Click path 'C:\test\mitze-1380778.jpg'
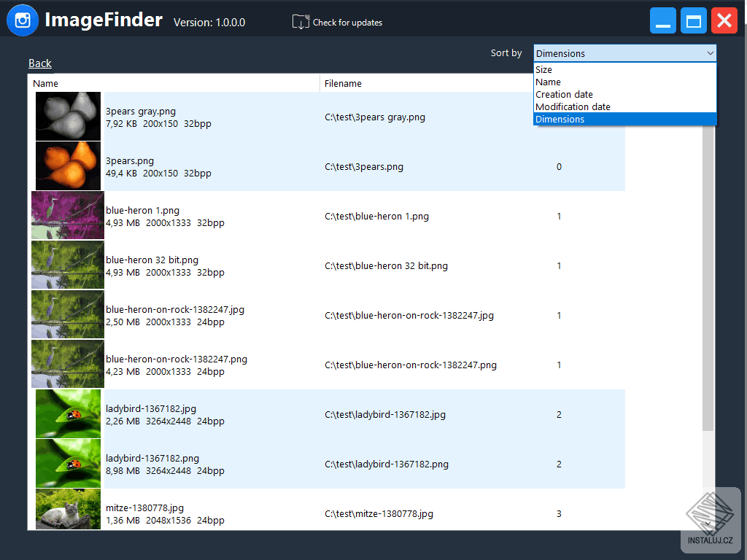Image resolution: width=747 pixels, height=560 pixels. pos(379,513)
